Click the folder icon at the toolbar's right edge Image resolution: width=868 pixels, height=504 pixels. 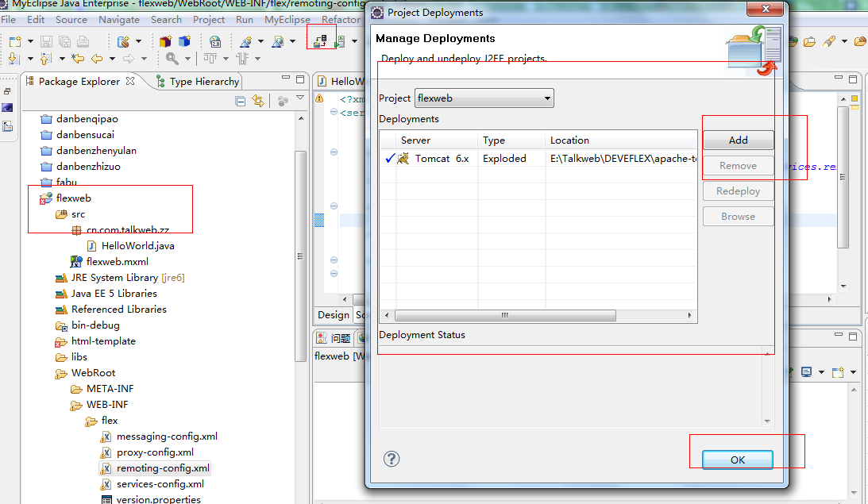point(861,41)
